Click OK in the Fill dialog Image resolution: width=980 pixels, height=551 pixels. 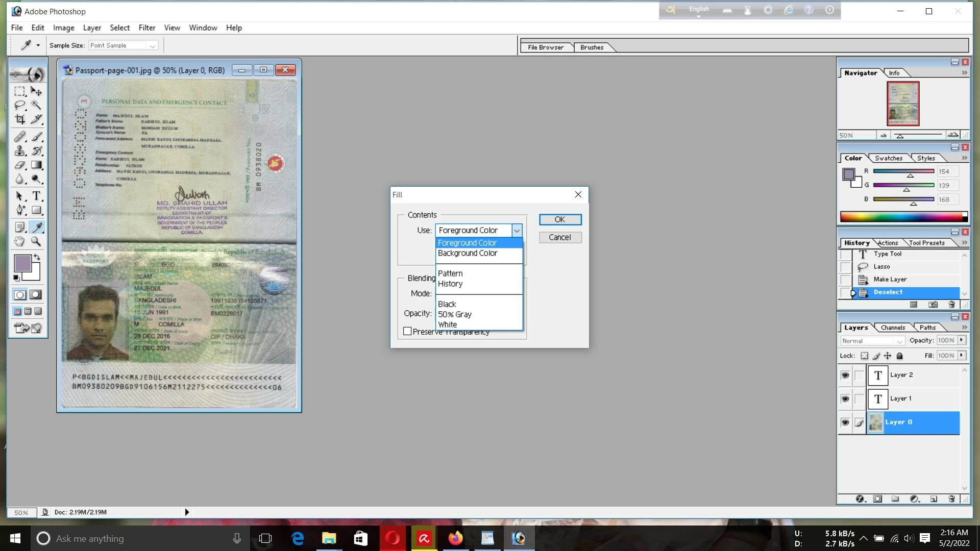(x=560, y=219)
